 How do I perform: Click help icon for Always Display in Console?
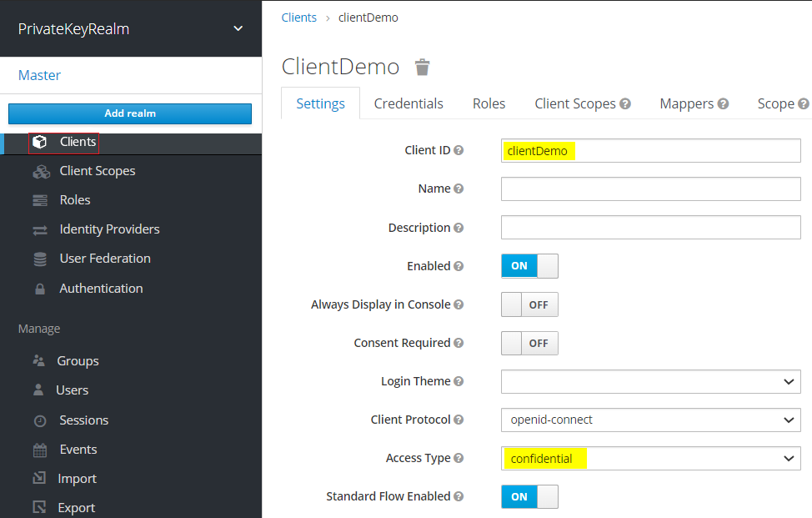(459, 304)
